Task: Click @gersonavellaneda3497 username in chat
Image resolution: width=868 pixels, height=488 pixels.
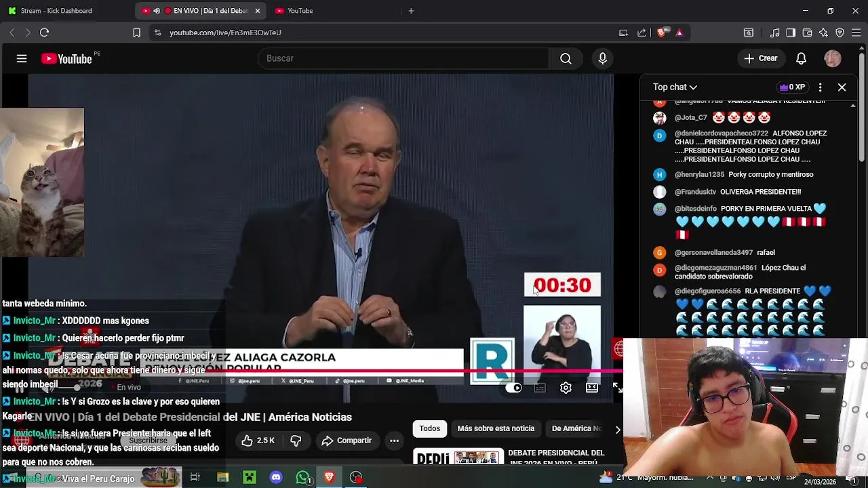Action: [x=713, y=252]
